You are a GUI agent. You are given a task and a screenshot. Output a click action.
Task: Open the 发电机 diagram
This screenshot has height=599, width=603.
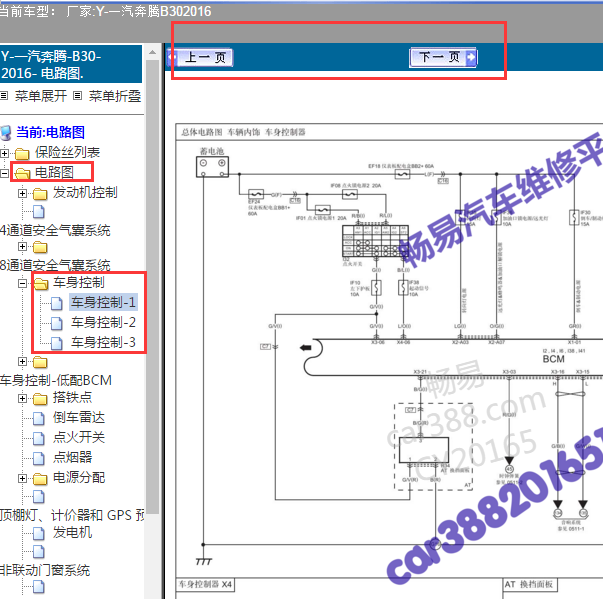click(72, 532)
